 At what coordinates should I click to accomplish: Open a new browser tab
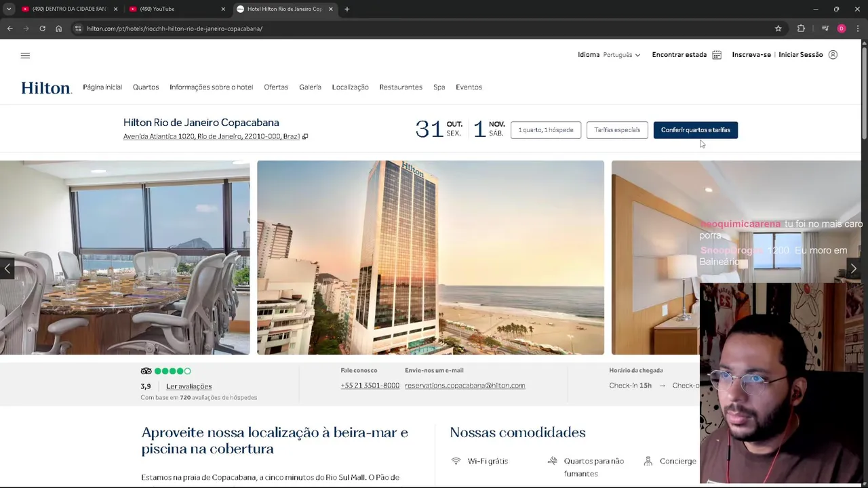(347, 9)
